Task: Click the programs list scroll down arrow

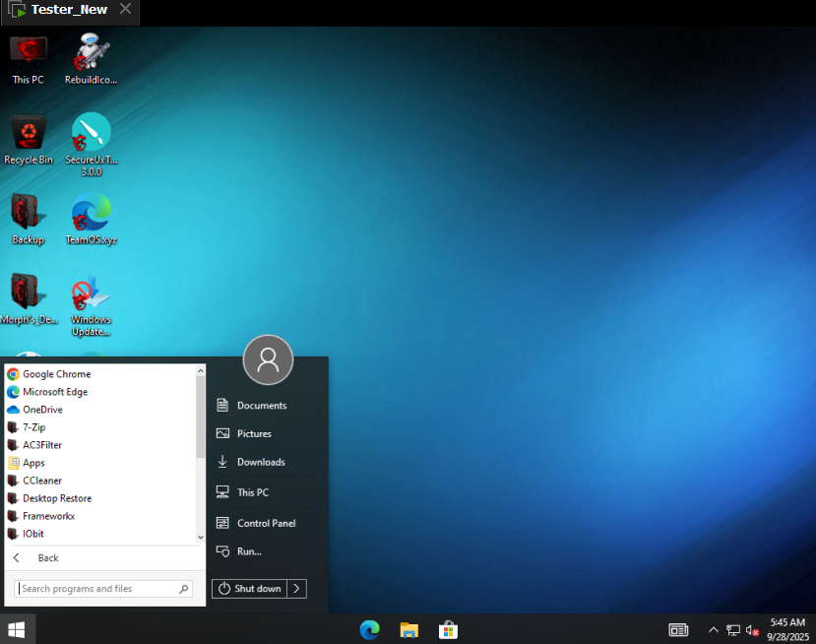Action: 201,538
